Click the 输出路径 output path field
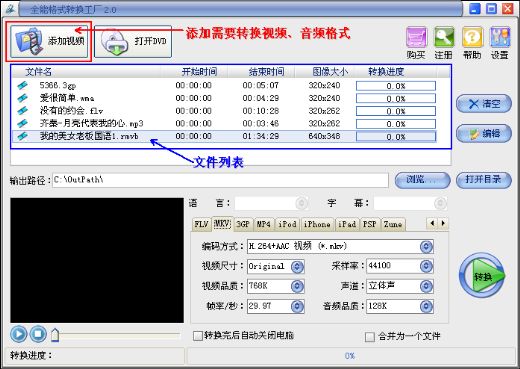Viewport: 520px width, 369px height. tap(220, 180)
